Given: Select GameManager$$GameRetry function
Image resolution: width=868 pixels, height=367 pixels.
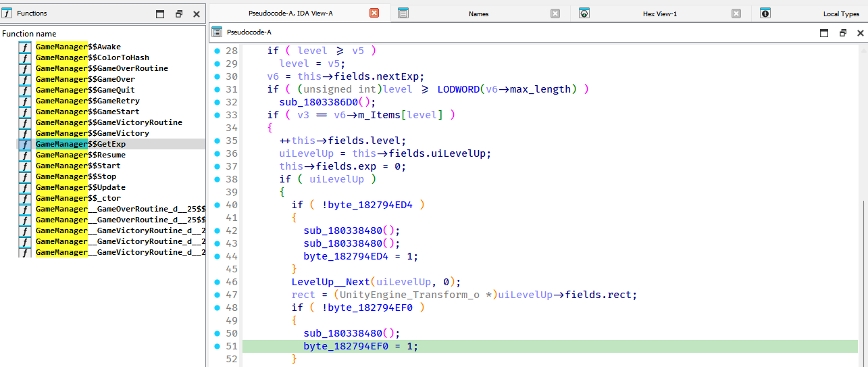Looking at the screenshot, I should click(x=88, y=101).
